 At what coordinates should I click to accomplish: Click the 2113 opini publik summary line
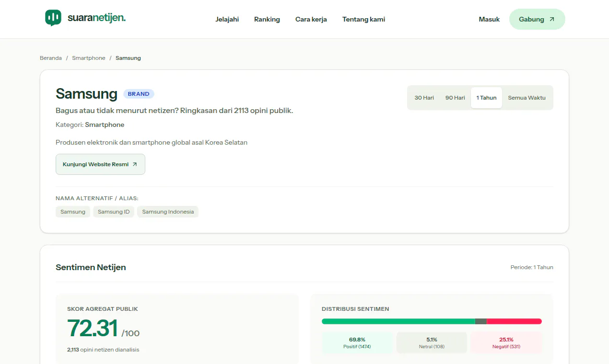[x=174, y=111]
